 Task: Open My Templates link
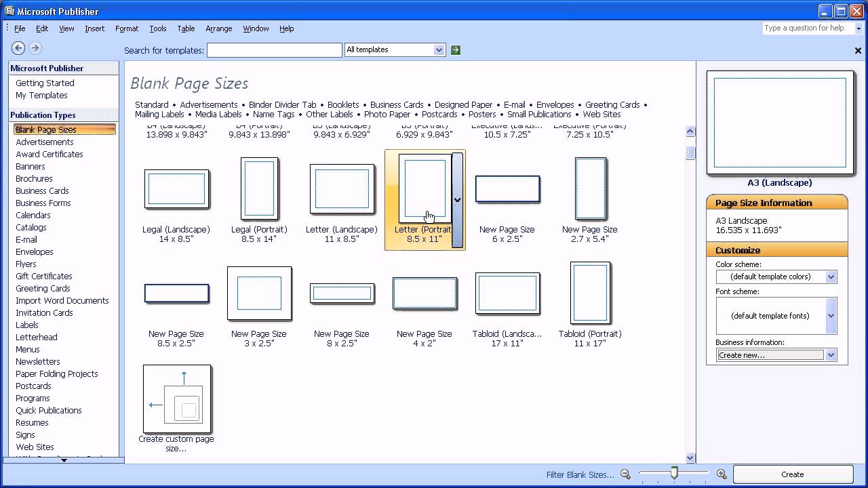42,95
